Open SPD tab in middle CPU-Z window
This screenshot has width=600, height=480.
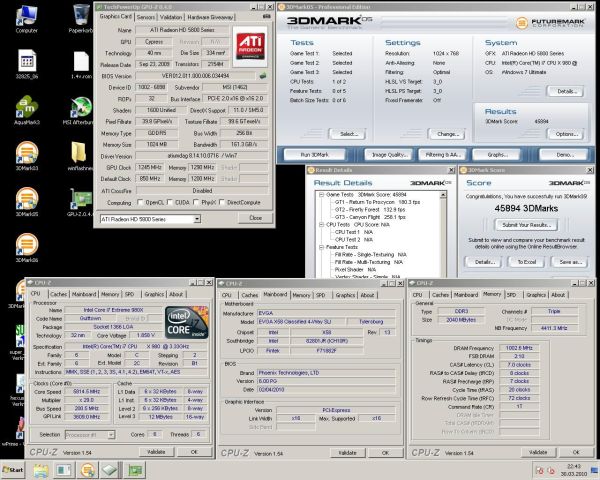tap(320, 295)
